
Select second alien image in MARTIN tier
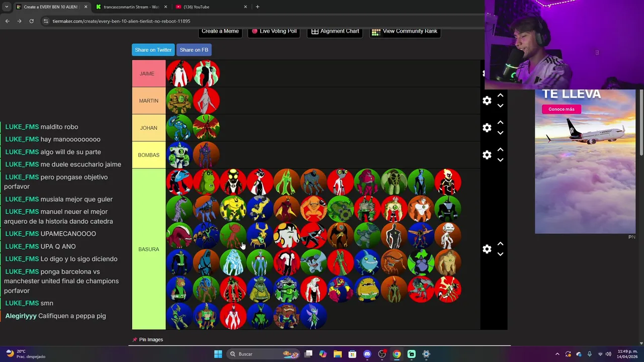point(206,101)
